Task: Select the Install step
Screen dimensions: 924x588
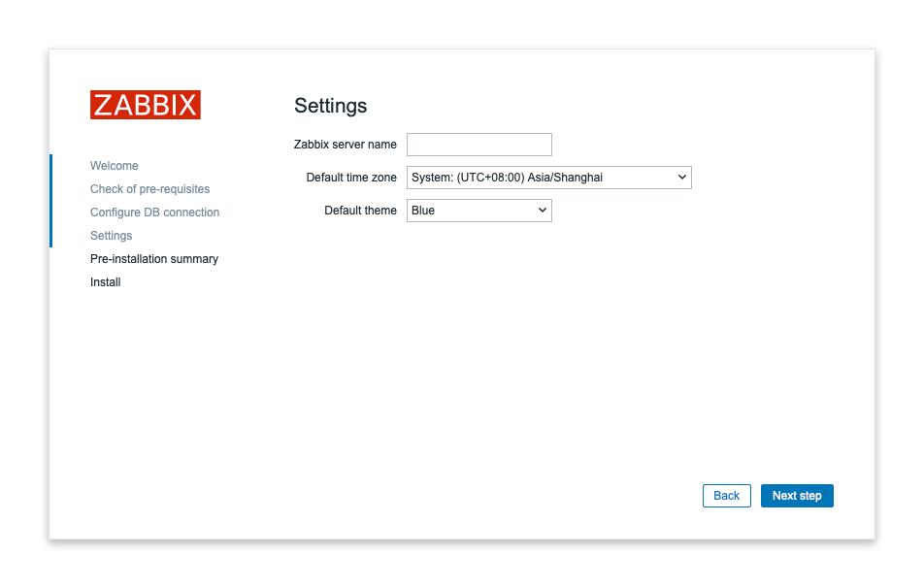Action: (106, 282)
